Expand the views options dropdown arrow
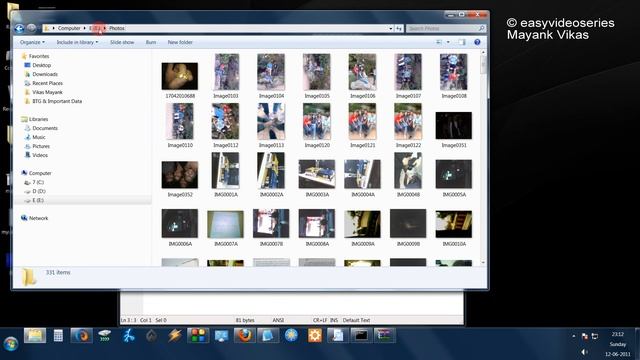This screenshot has height=360, width=640. 448,42
